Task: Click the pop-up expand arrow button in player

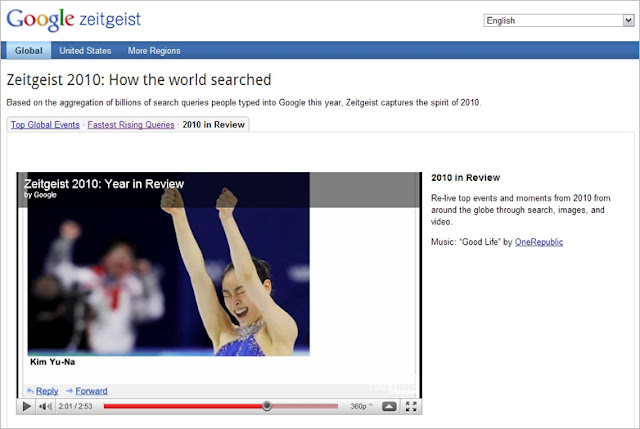Action: pos(389,407)
